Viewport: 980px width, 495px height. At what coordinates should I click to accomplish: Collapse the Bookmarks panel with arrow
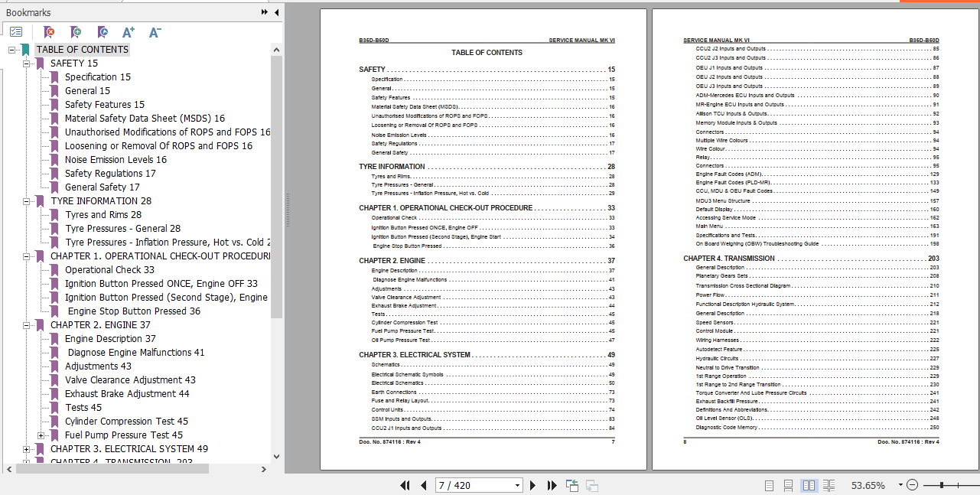(x=276, y=12)
